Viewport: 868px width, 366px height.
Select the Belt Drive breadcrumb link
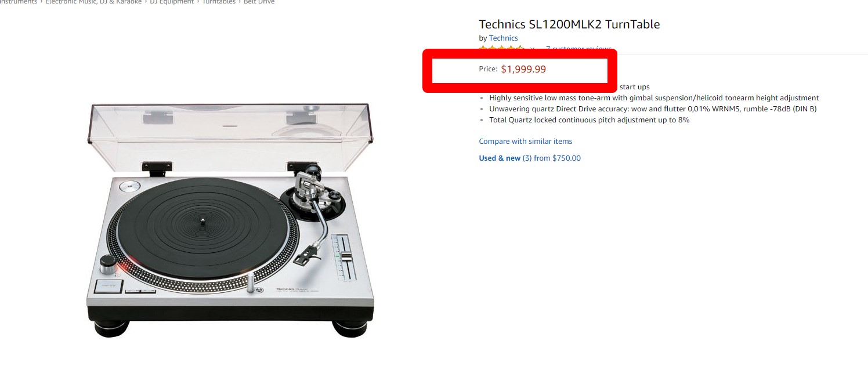pyautogui.click(x=260, y=2)
